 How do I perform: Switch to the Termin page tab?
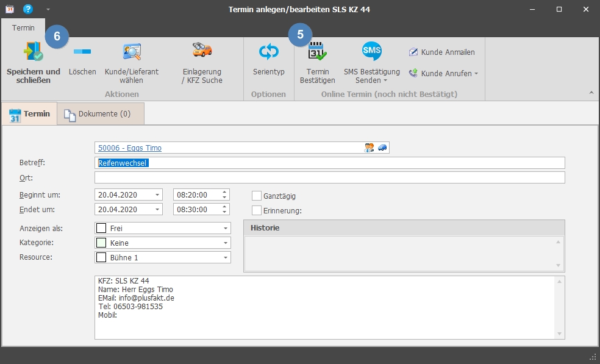tap(29, 113)
